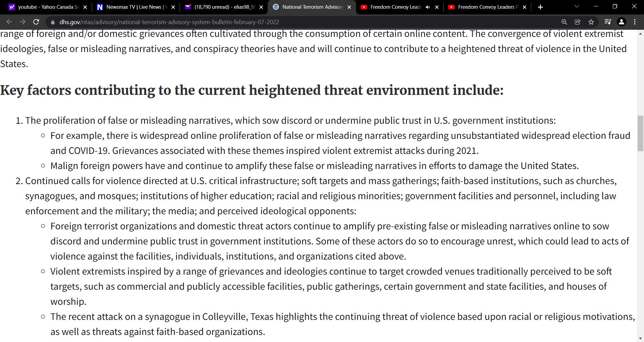Screen dimensions: 644x342
Task: Open media controls icon
Action: [x=607, y=22]
